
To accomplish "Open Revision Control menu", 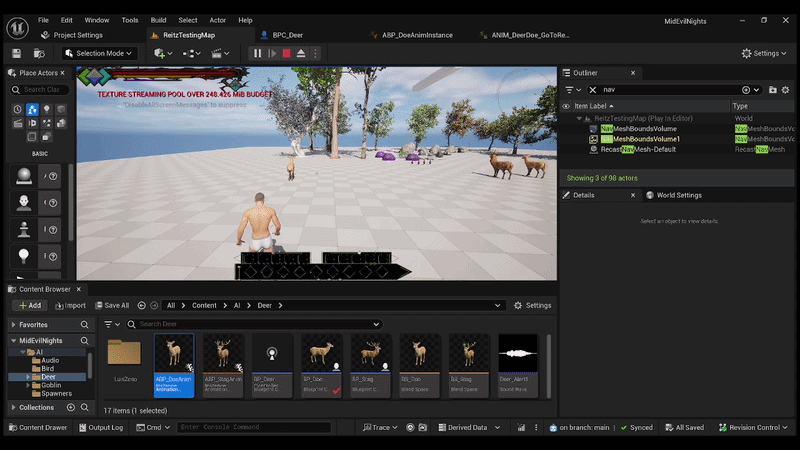I will pyautogui.click(x=753, y=428).
